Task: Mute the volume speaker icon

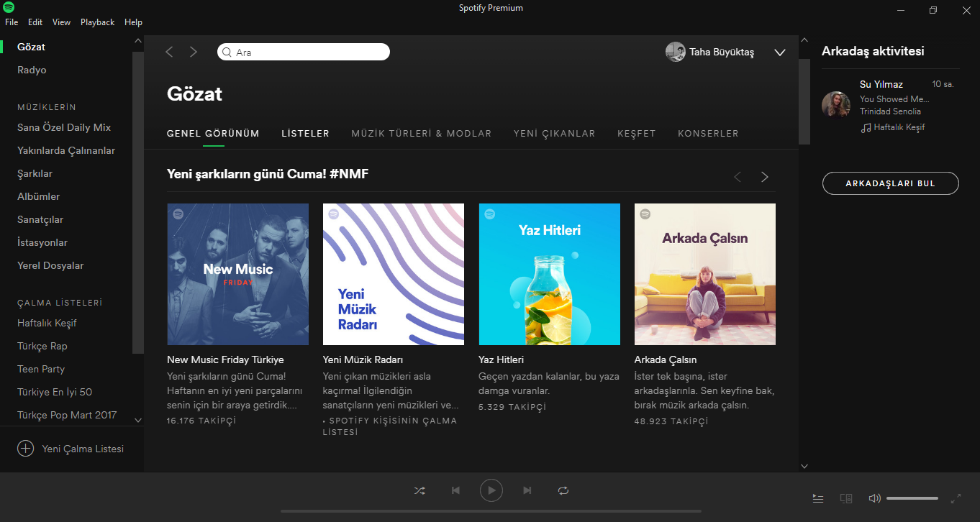Action: coord(874,498)
